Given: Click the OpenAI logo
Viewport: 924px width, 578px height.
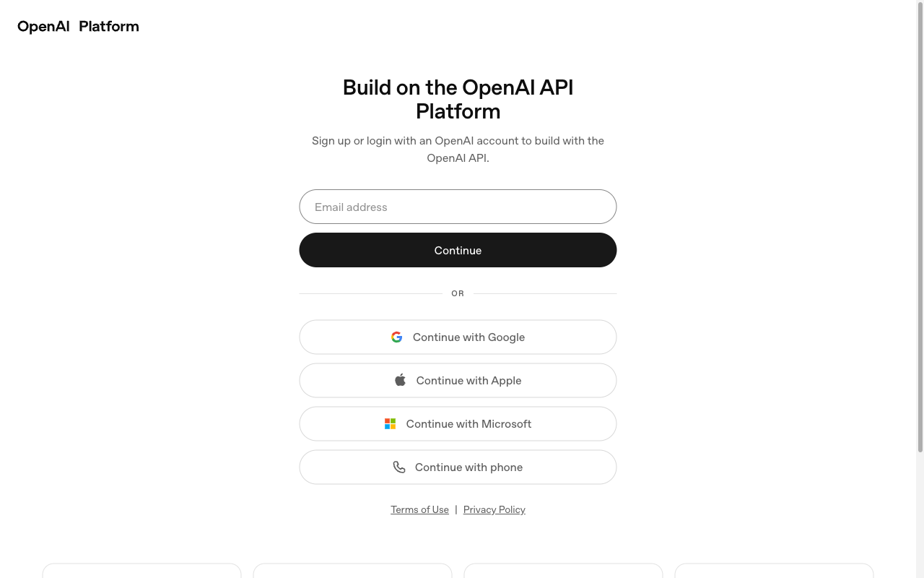Looking at the screenshot, I should pos(43,26).
